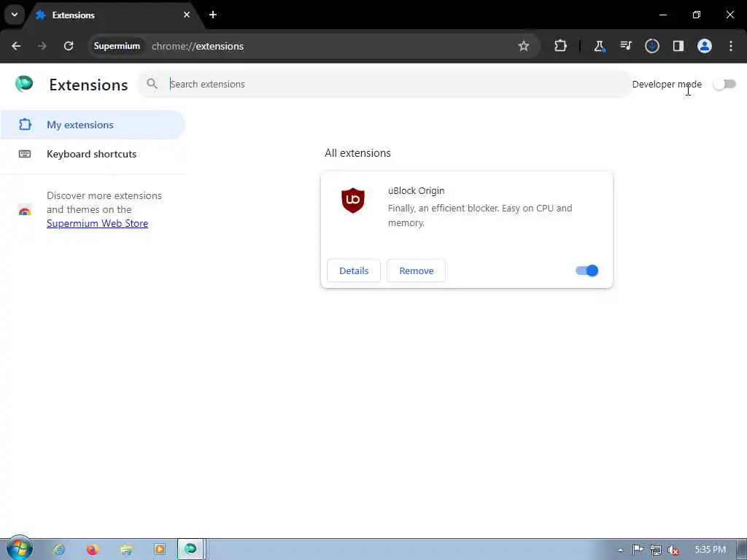Select My extensions in sidebar
This screenshot has height=560, width=747.
[93, 125]
